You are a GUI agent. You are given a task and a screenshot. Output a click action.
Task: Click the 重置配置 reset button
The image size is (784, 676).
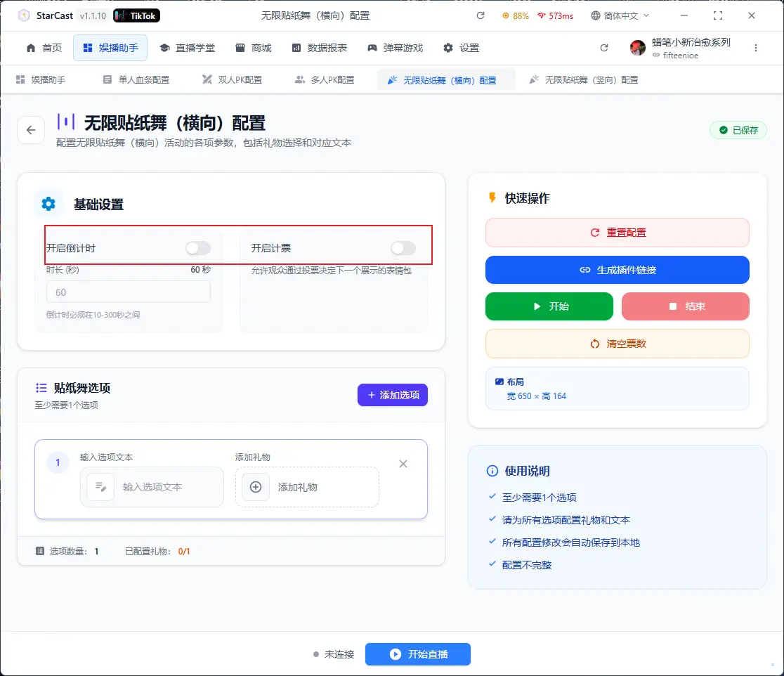point(617,233)
